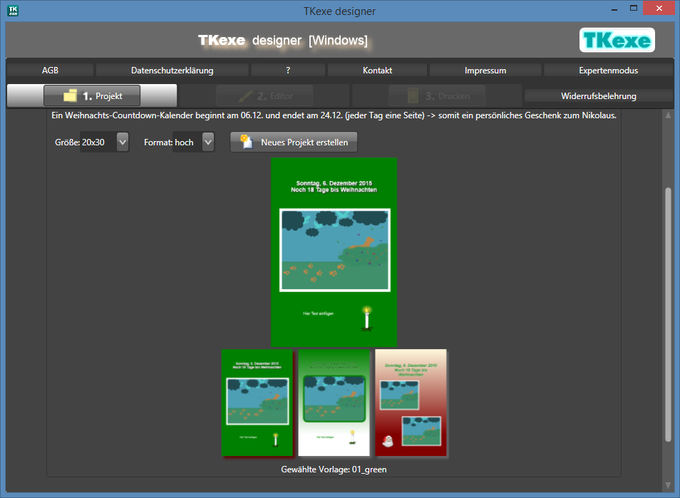
Task: Click the TK app icon in title bar
Action: point(13,10)
